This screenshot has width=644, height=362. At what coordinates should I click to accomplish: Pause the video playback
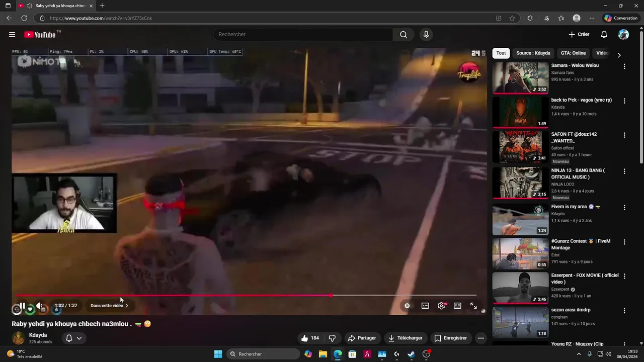(x=22, y=305)
